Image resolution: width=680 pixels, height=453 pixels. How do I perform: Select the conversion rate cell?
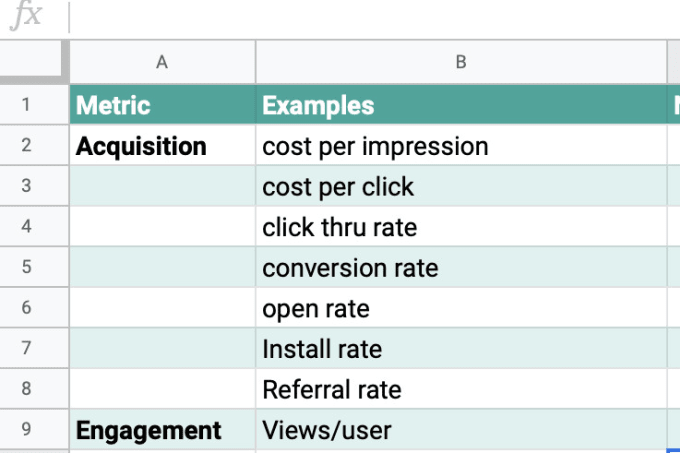461,267
